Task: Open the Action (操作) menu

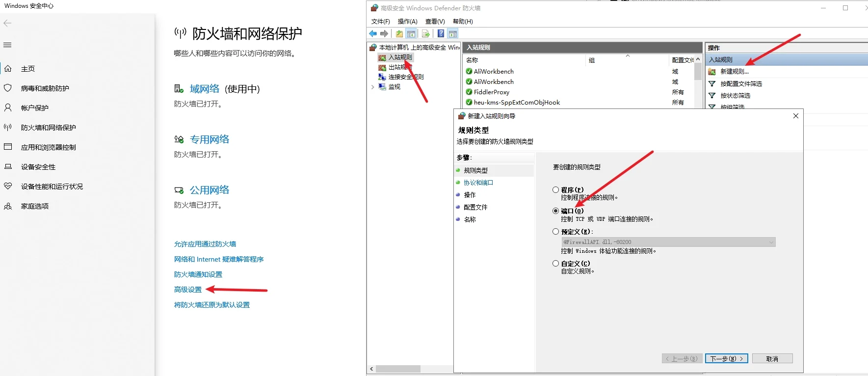Action: [407, 22]
